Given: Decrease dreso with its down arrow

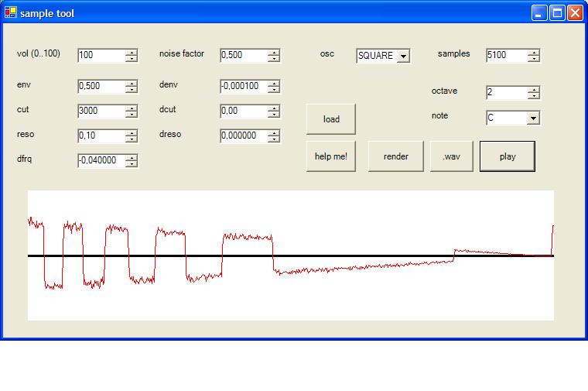Looking at the screenshot, I should tap(274, 139).
